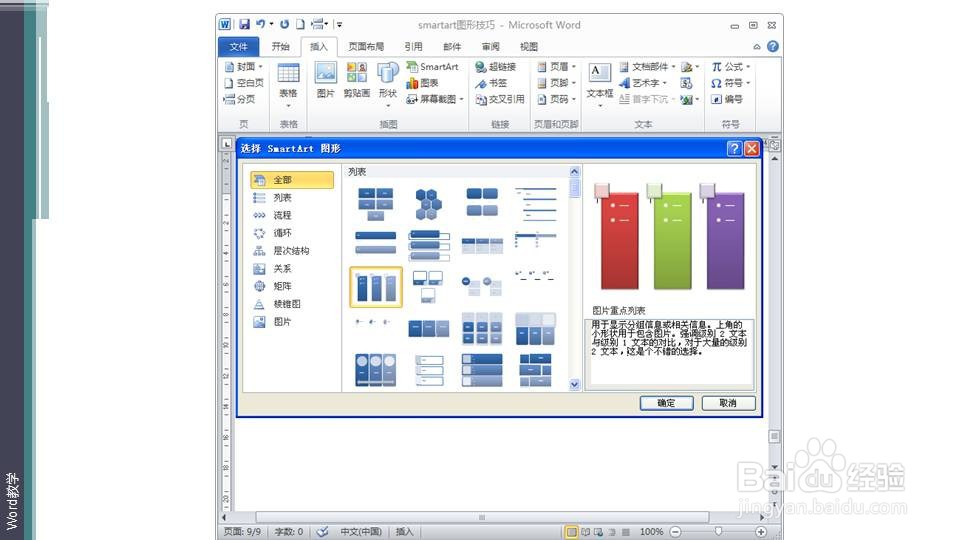This screenshot has width=960, height=540.
Task: Click the SmartArt gallery scroll up arrow
Action: click(x=574, y=171)
